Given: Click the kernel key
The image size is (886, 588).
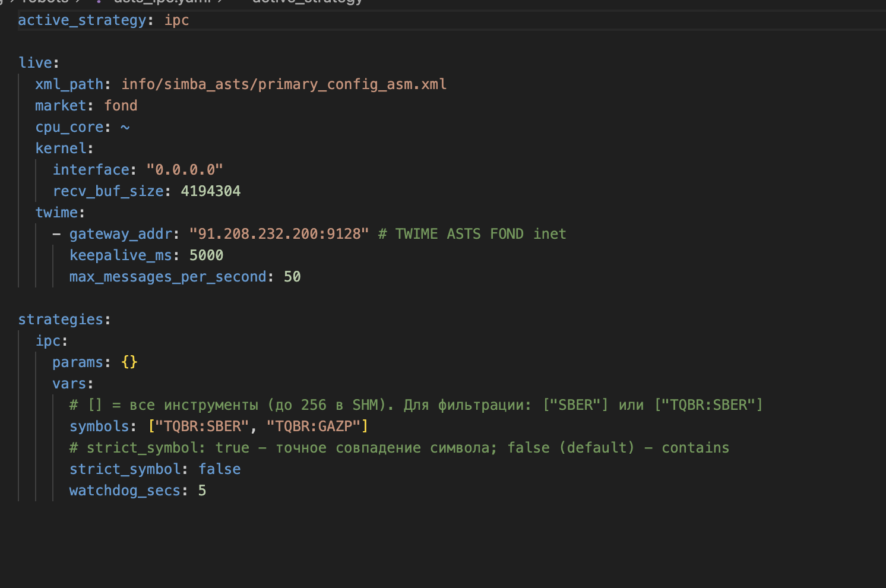Looking at the screenshot, I should (61, 148).
